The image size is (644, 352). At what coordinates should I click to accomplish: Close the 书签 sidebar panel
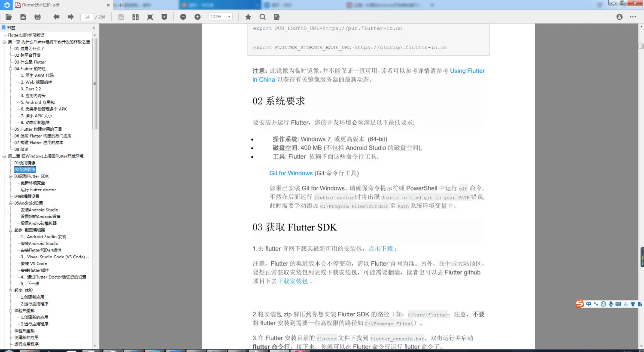pyautogui.click(x=94, y=27)
